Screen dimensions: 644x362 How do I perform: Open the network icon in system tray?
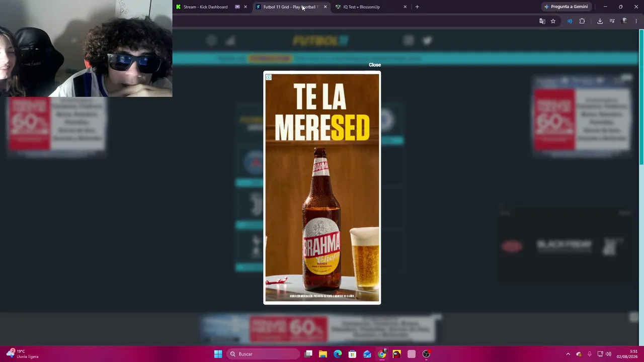600,354
